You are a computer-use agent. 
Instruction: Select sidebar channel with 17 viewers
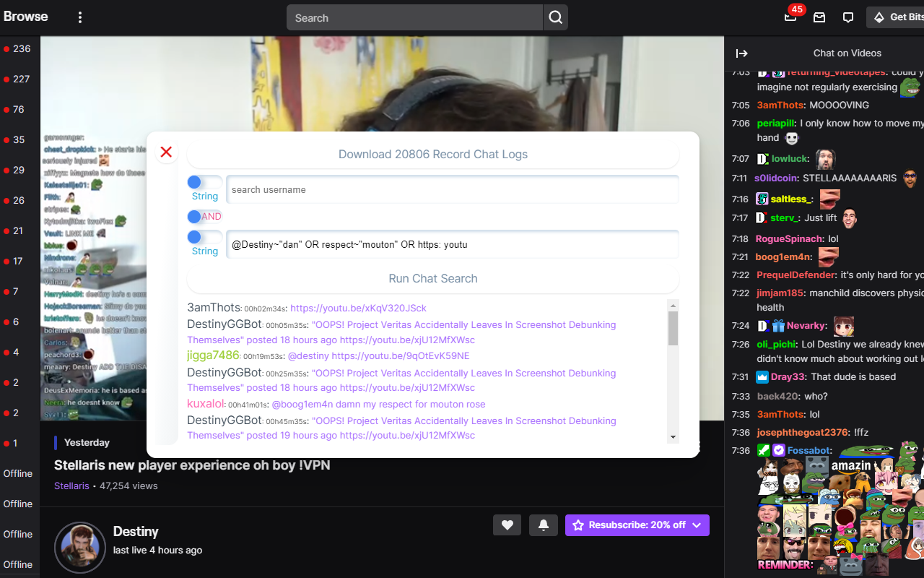pos(14,262)
